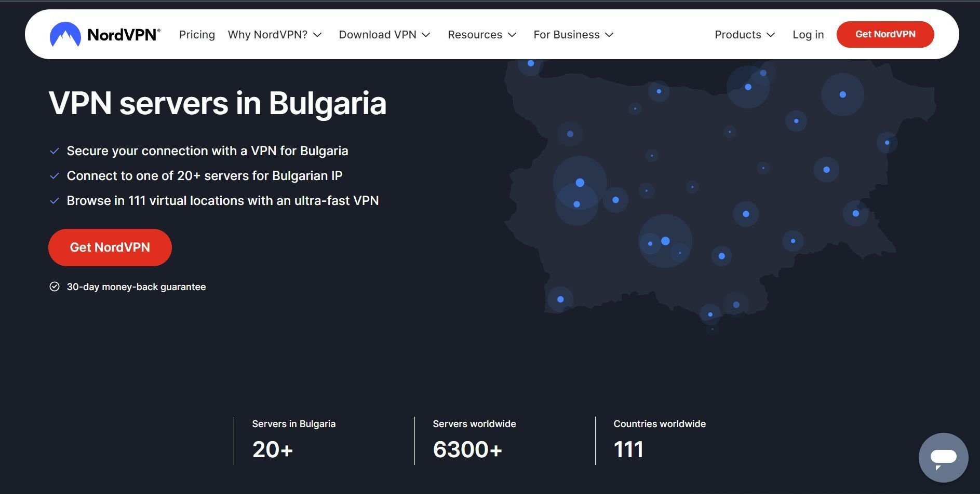Screen dimensions: 980x494
Task: Click the Servers worldwide label
Action: click(474, 424)
